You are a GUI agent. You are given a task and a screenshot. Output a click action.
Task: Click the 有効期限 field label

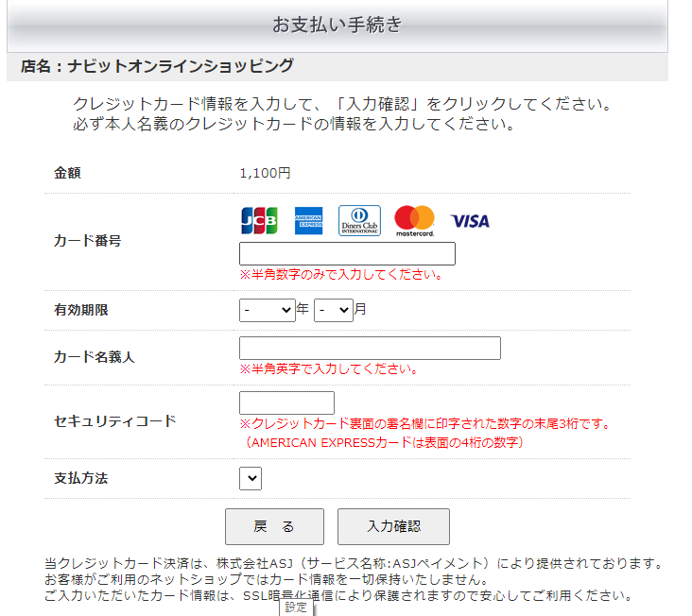[81, 310]
